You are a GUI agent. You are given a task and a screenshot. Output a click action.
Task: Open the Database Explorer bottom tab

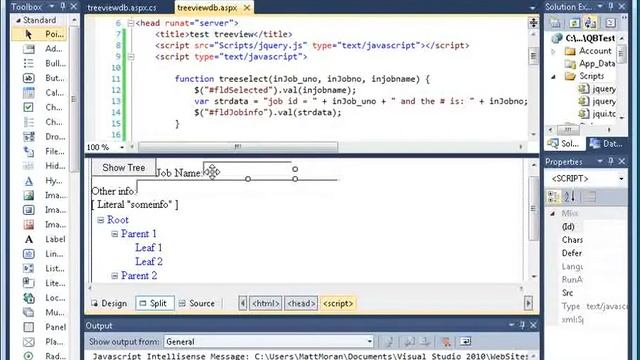point(607,144)
